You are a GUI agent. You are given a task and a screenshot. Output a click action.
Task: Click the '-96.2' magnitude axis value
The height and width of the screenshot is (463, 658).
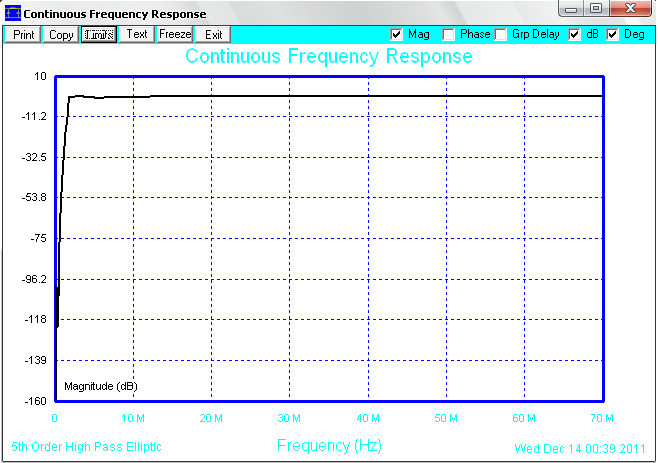point(34,279)
